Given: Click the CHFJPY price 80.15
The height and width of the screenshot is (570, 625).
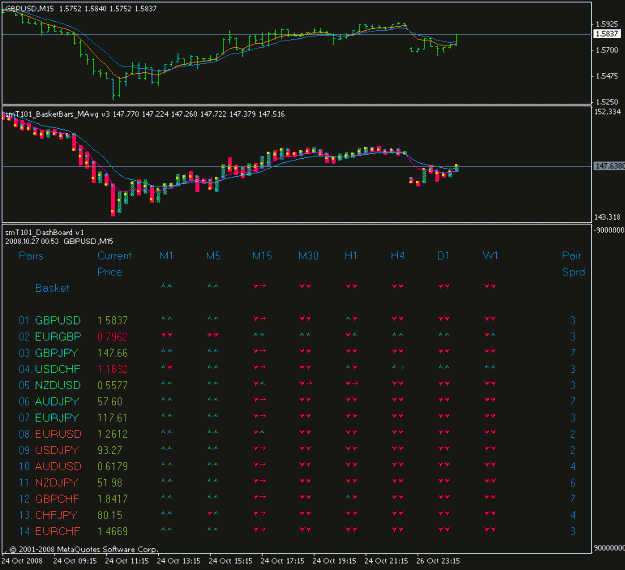Looking at the screenshot, I should click(110, 515).
